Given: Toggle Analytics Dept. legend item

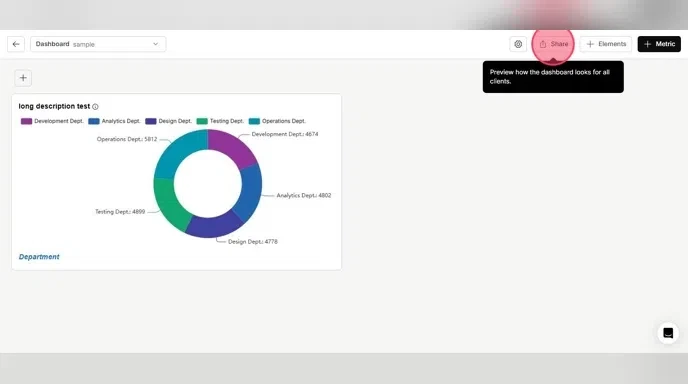Looking at the screenshot, I should pyautogui.click(x=114, y=121).
